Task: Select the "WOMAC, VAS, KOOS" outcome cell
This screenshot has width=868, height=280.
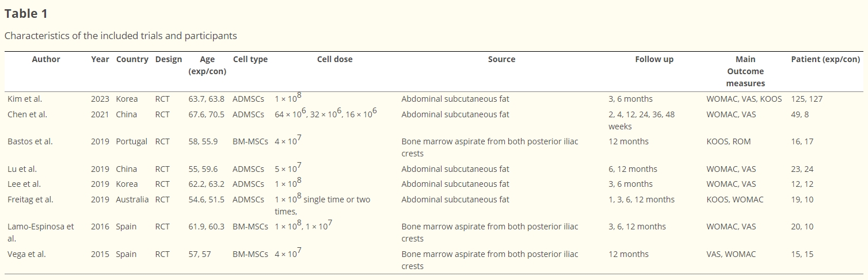Action: pyautogui.click(x=744, y=99)
